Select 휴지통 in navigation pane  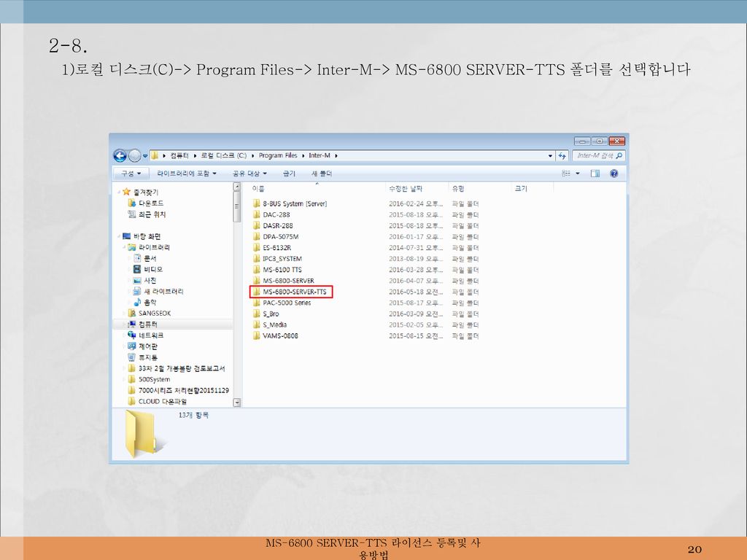pos(147,357)
